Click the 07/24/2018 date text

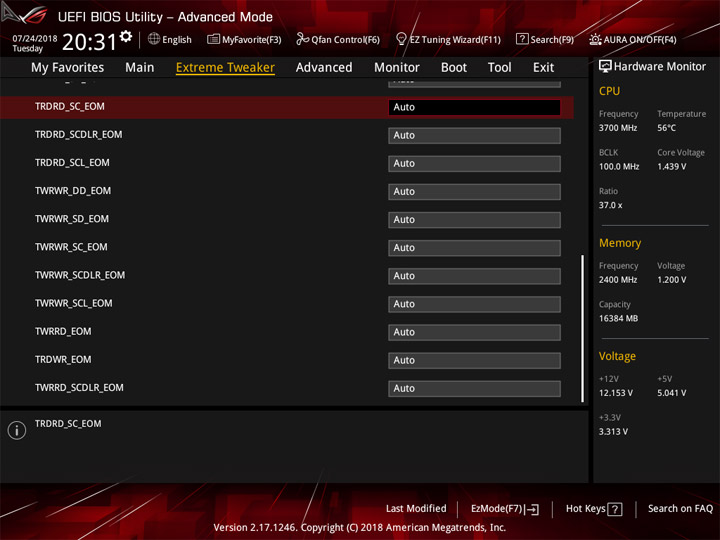[x=34, y=38]
